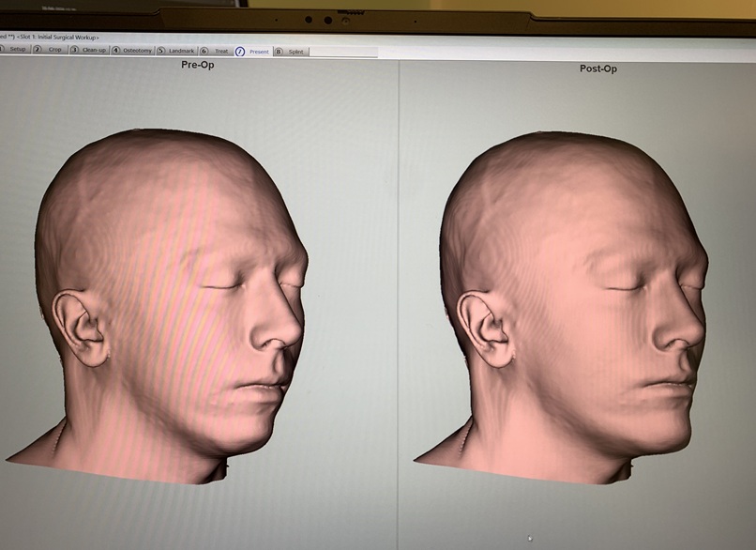The width and height of the screenshot is (756, 550).
Task: Click the Pre-Op view label
Action: click(x=198, y=65)
